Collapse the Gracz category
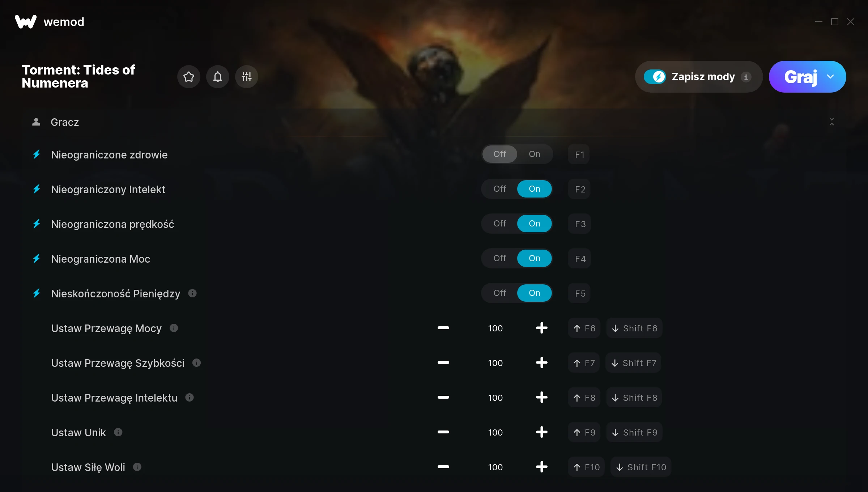 pyautogui.click(x=832, y=122)
